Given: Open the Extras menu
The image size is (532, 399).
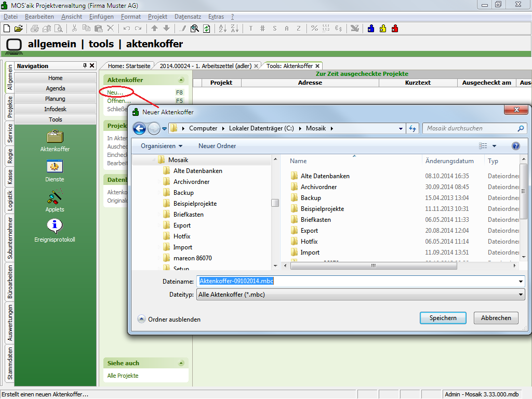Looking at the screenshot, I should pos(216,17).
